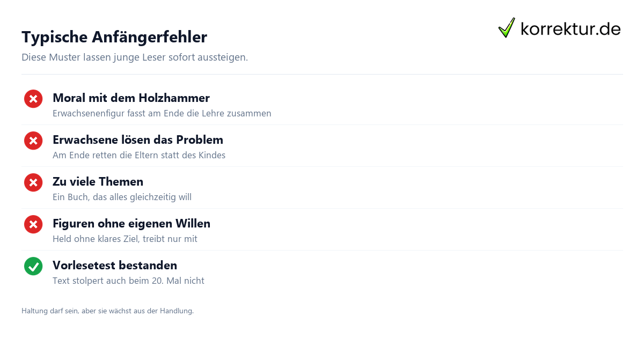
Task: Click the description Erwachsenenfigur fasst am Ende zusammen
Action: [x=162, y=114]
